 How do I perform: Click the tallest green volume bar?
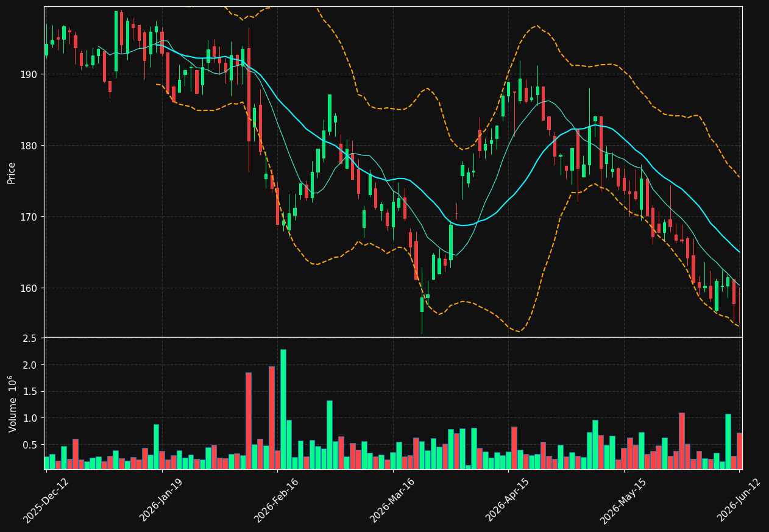pyautogui.click(x=283, y=409)
